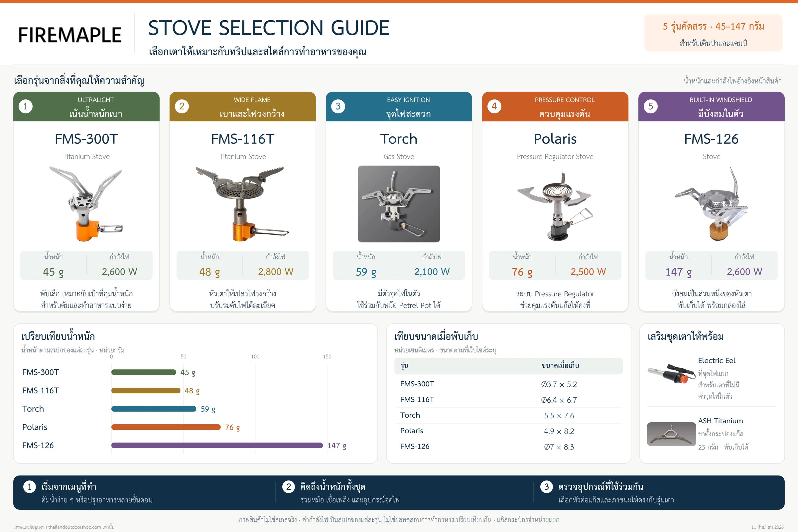Open the FMS-300T Titanium Stove product photo

(x=86, y=204)
